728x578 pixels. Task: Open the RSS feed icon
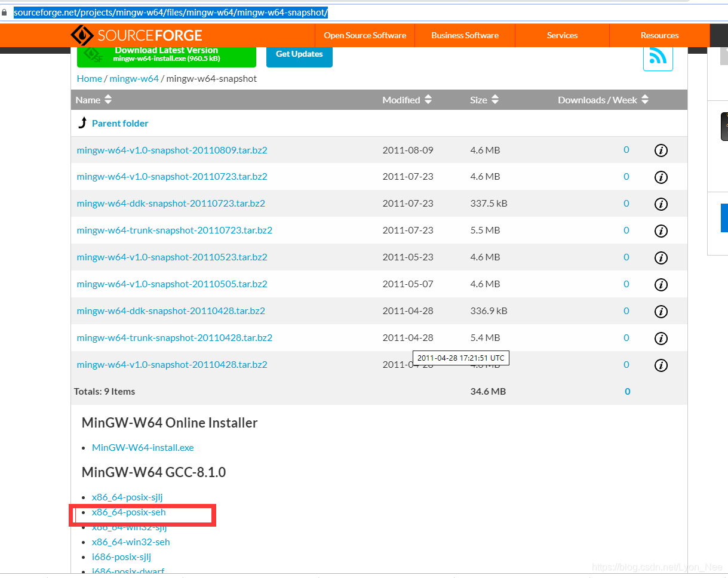click(658, 57)
